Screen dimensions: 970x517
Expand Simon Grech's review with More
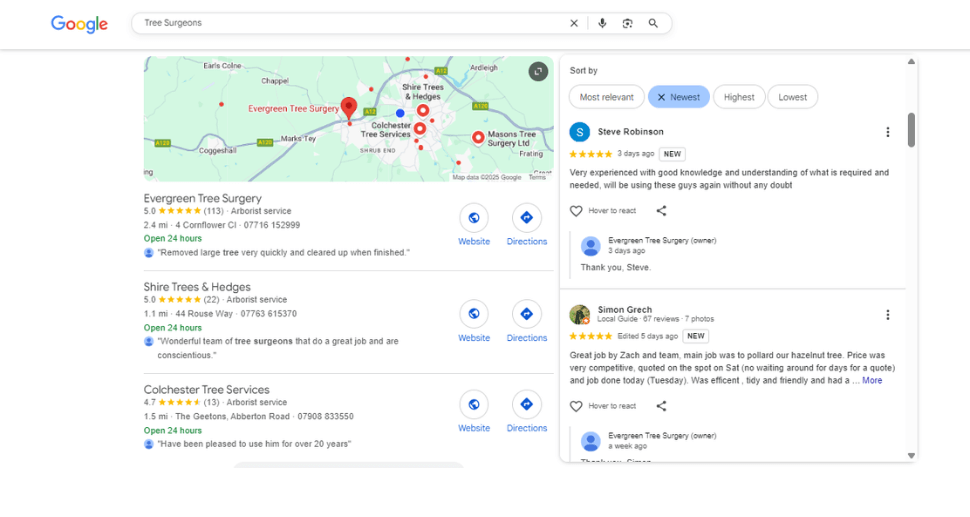click(x=872, y=380)
